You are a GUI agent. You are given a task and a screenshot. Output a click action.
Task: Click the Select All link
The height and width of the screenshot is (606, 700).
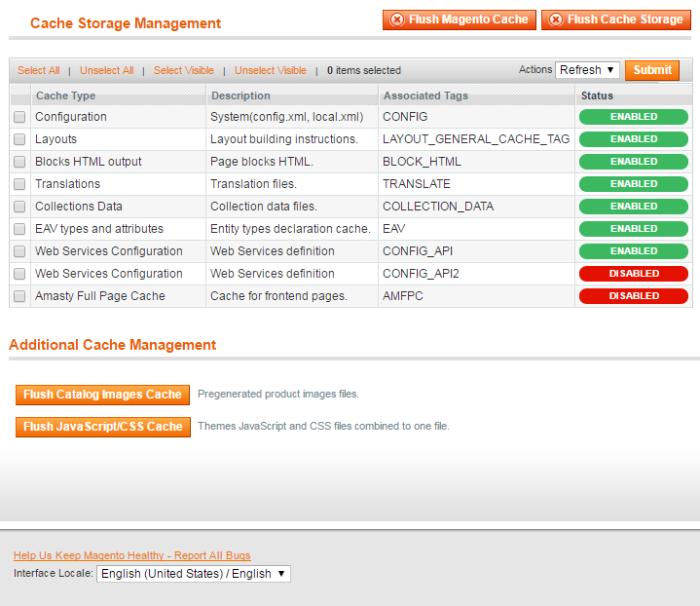point(38,70)
